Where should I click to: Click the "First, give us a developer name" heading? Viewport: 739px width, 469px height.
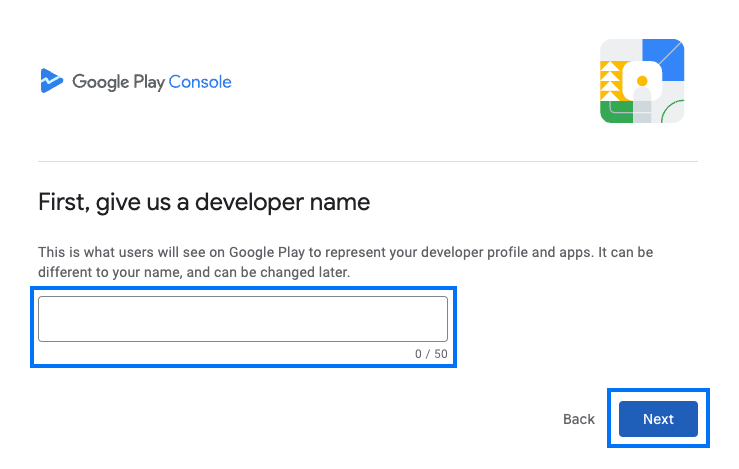coord(204,202)
